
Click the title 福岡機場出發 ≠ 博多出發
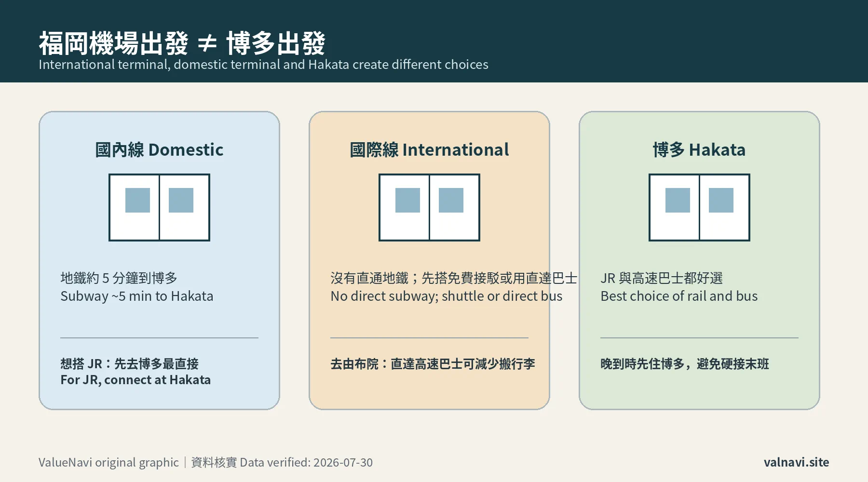pyautogui.click(x=182, y=43)
